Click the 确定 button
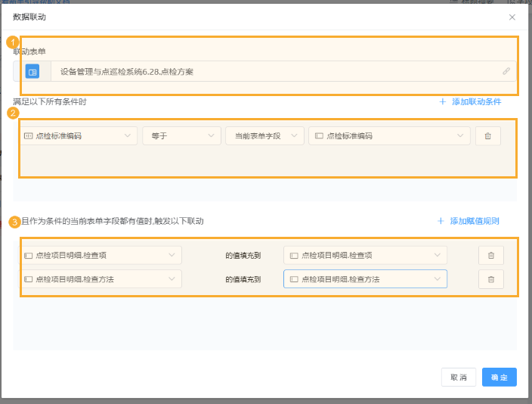The height and width of the screenshot is (404, 532). tap(500, 378)
